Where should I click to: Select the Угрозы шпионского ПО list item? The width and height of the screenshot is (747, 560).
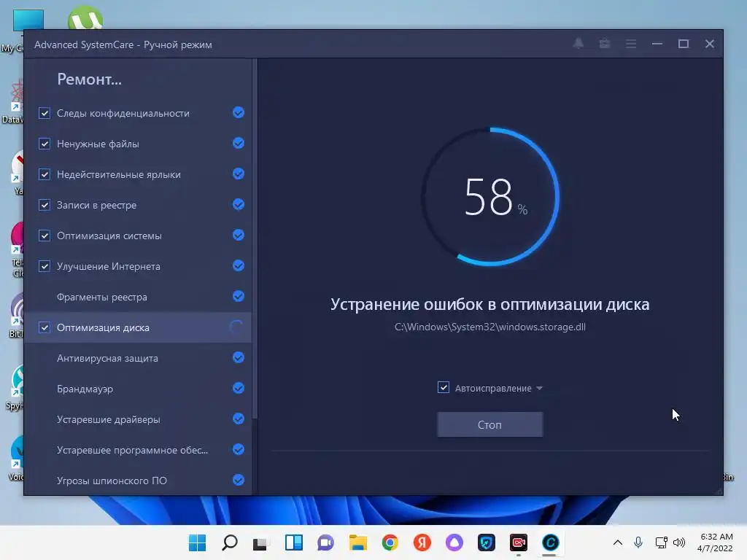click(x=138, y=481)
